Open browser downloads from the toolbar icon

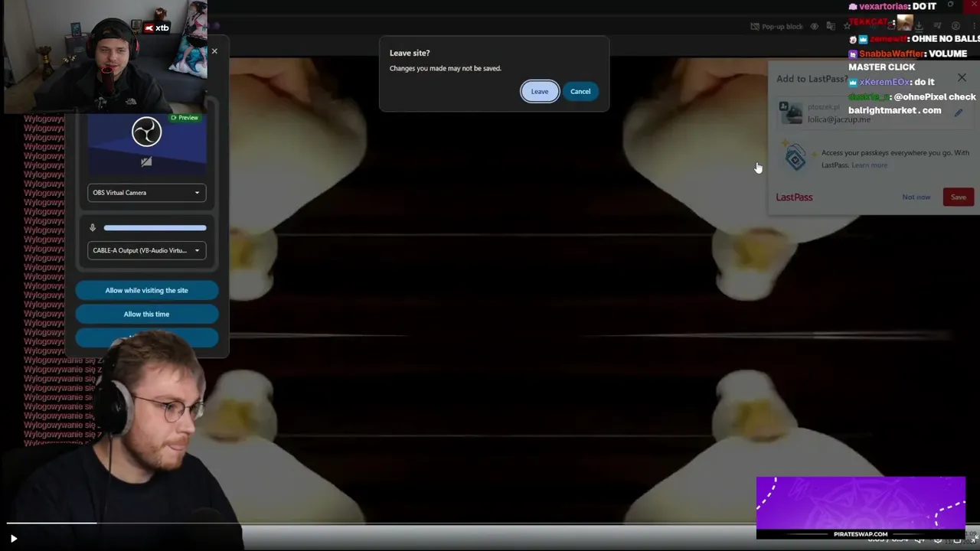[x=919, y=26]
